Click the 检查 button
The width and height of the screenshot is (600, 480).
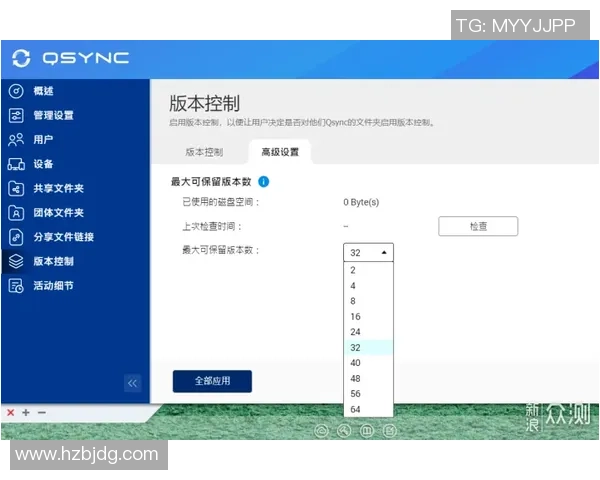click(x=478, y=226)
